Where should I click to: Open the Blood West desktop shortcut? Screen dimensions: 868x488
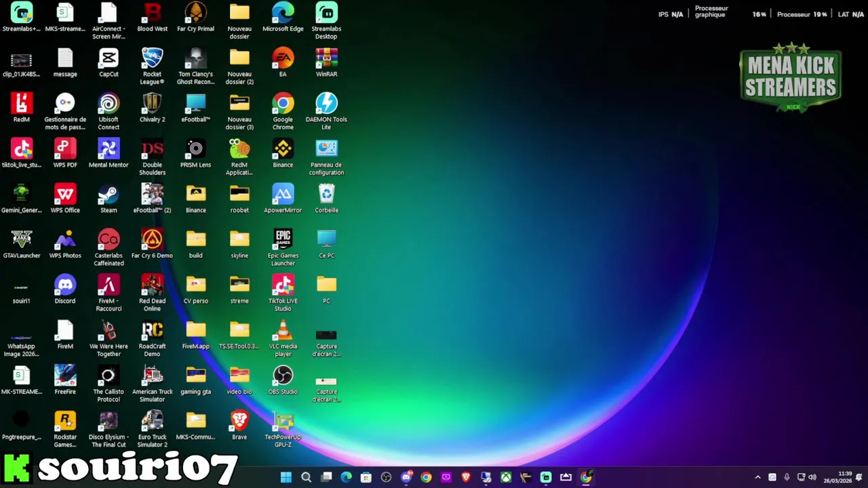(152, 18)
